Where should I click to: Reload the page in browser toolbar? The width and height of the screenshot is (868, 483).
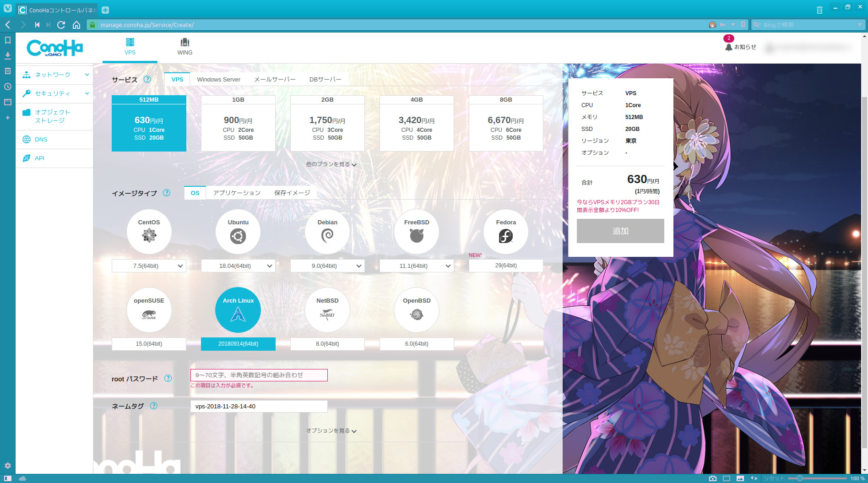pyautogui.click(x=61, y=25)
